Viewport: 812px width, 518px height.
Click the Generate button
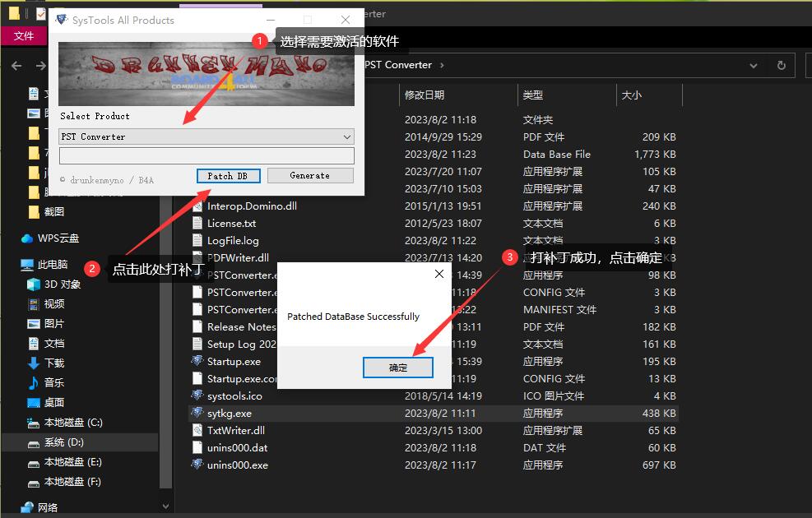coord(310,175)
